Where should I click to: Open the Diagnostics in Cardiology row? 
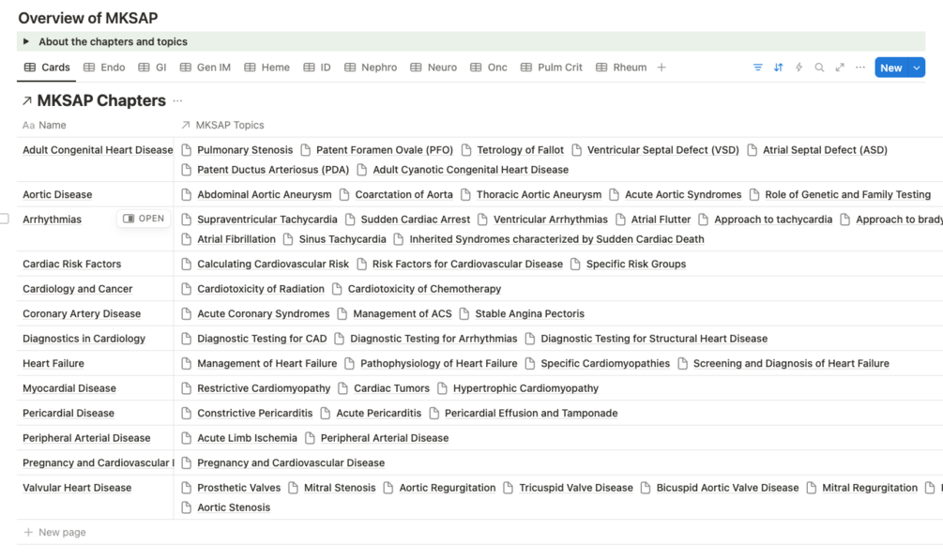coord(84,339)
